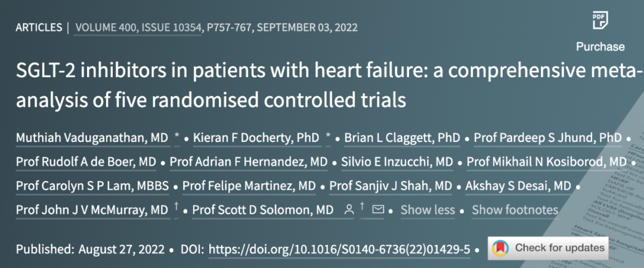Open the Volume 400, Issue 10354 link
Viewport: 644px width, 268px height.
click(138, 28)
